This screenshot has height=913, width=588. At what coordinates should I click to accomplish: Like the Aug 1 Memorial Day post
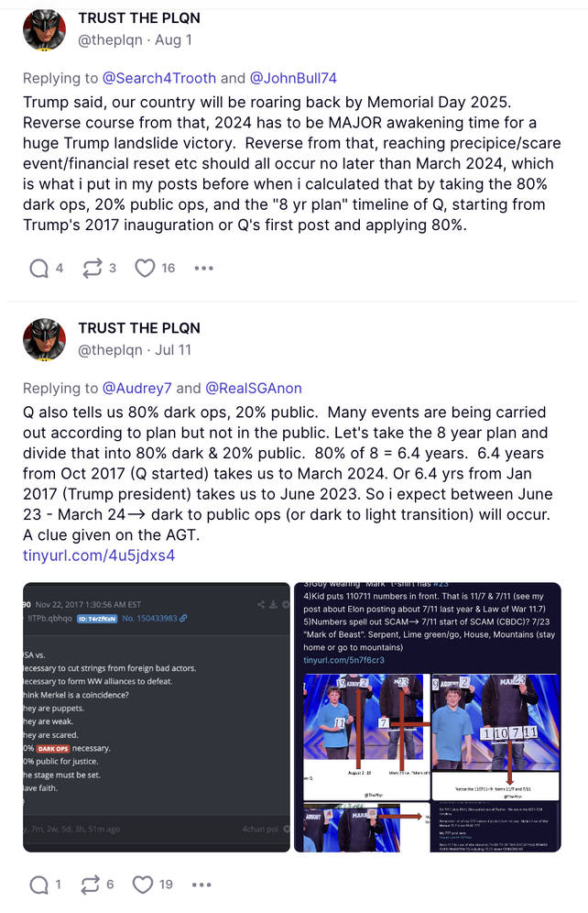click(x=146, y=268)
